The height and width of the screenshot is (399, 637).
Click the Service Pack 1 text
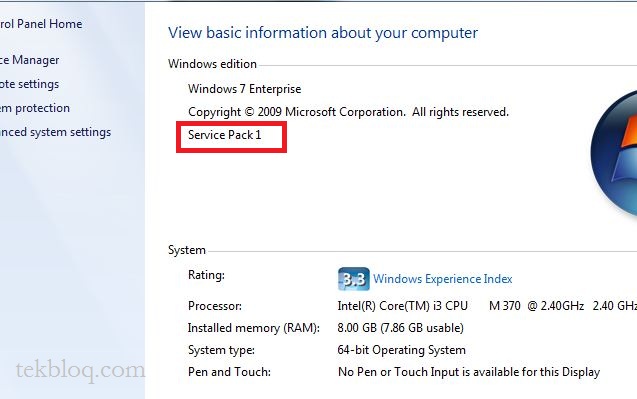click(x=224, y=135)
